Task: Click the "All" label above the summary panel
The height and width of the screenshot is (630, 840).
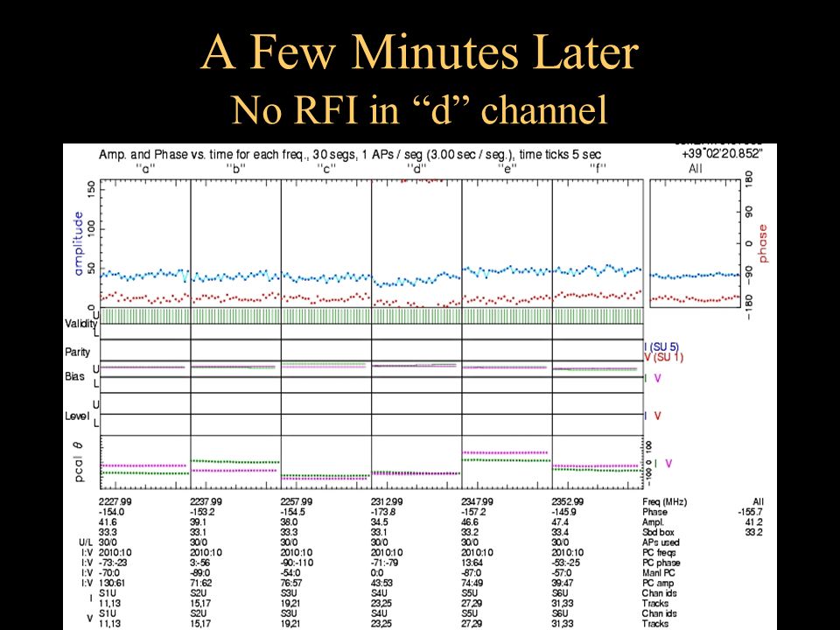Action: 695,169
